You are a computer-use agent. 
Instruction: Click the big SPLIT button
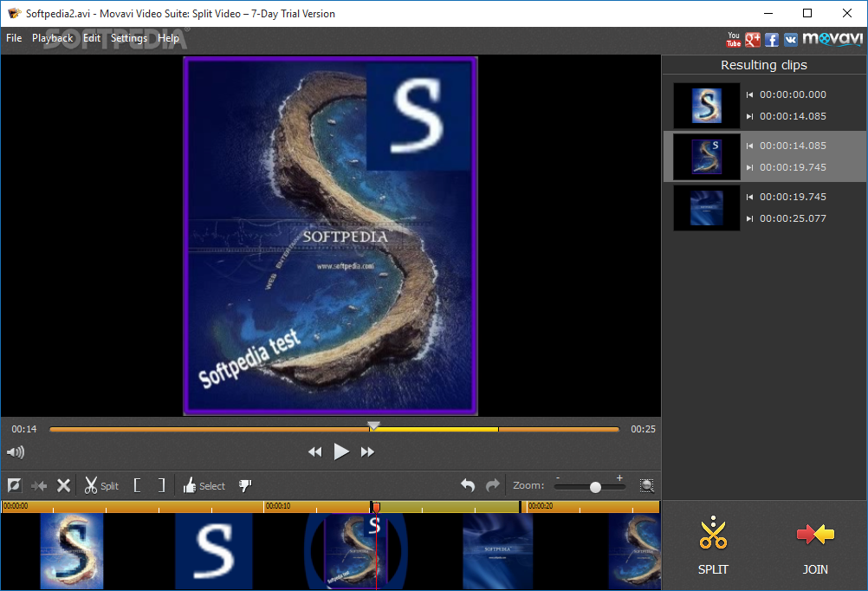point(713,545)
